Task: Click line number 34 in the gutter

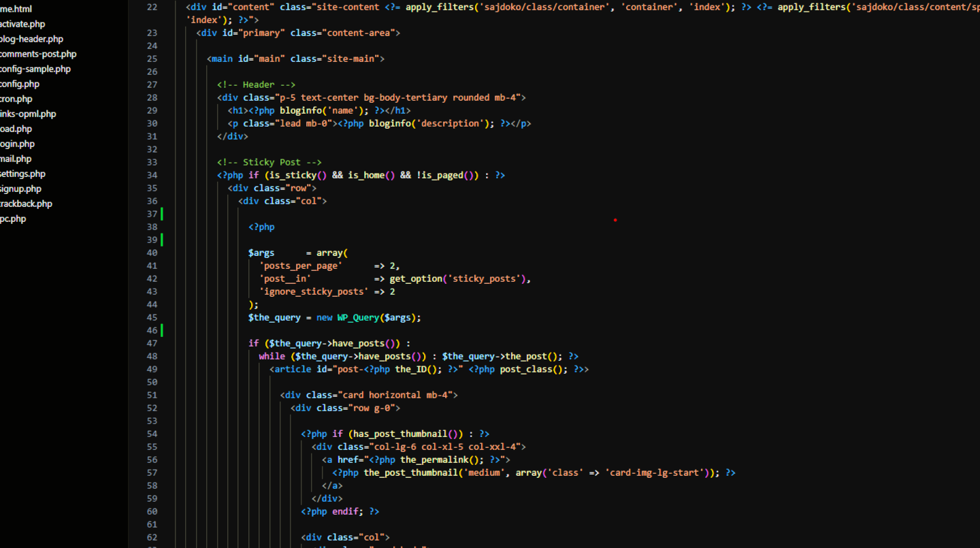Action: coord(151,175)
